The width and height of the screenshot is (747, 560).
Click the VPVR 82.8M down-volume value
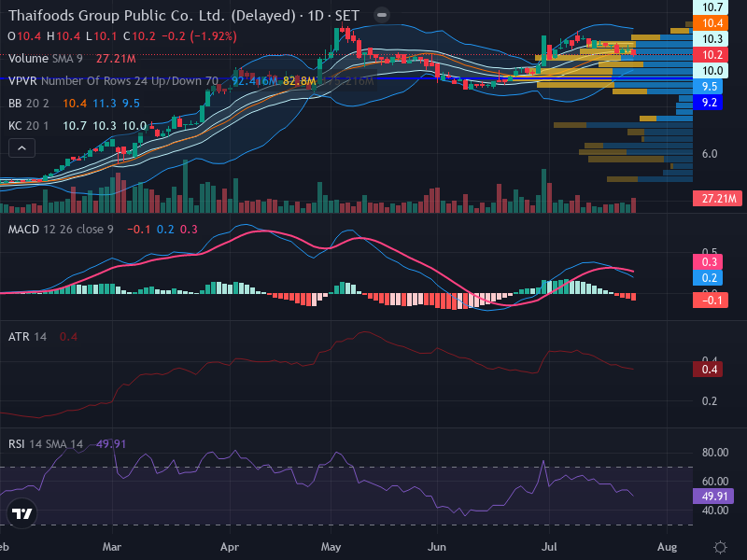pyautogui.click(x=299, y=81)
